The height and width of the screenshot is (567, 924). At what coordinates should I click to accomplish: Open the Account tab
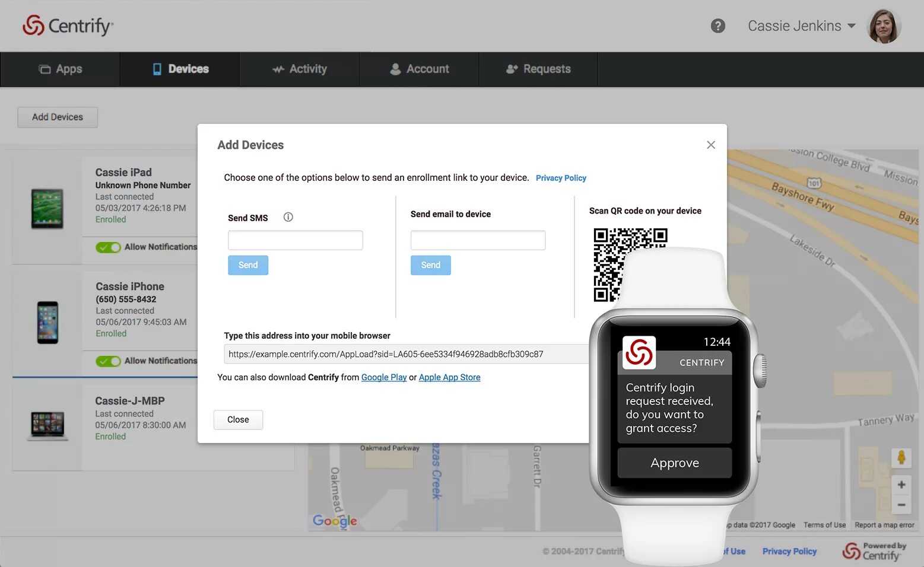click(x=420, y=69)
